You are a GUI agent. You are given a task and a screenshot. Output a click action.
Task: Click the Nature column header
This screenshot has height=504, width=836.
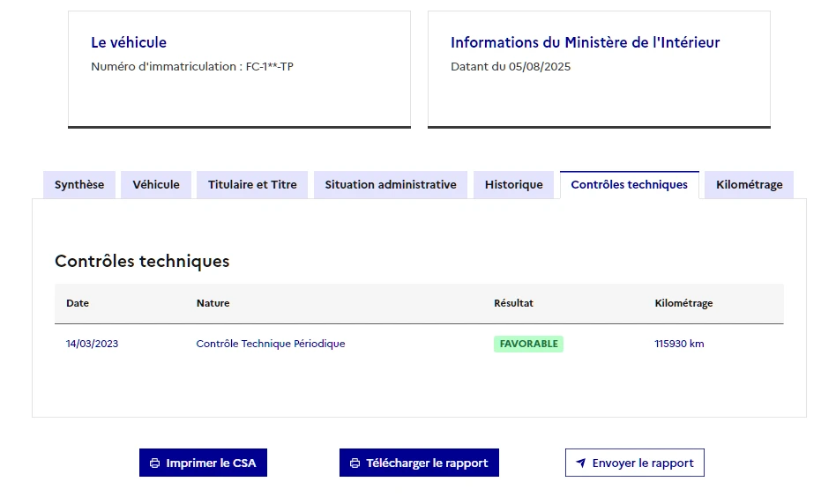(x=213, y=303)
